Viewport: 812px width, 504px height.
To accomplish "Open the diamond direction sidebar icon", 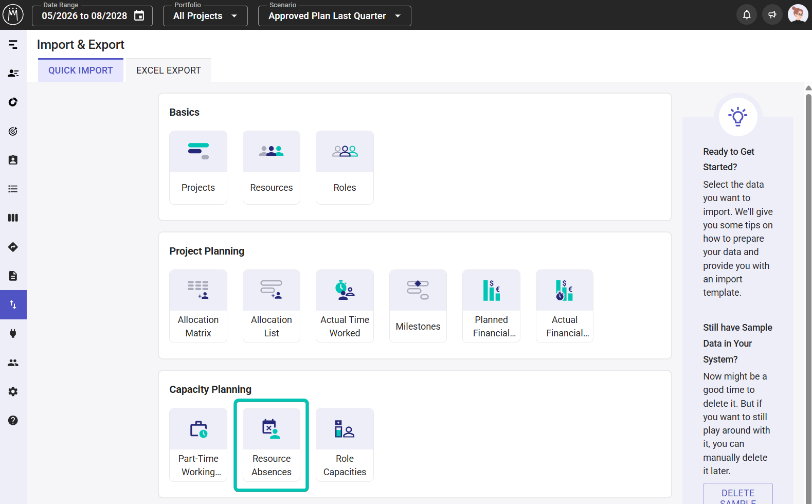I will (x=13, y=247).
